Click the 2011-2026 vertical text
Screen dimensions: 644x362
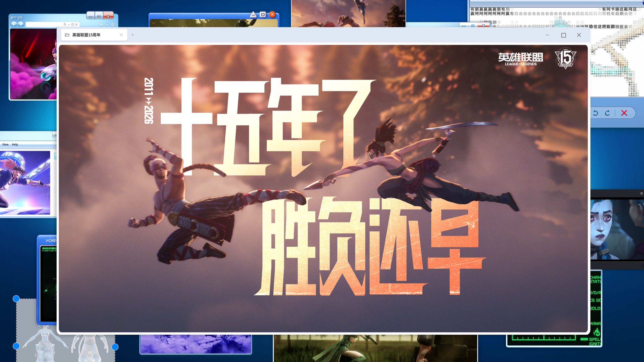148,101
